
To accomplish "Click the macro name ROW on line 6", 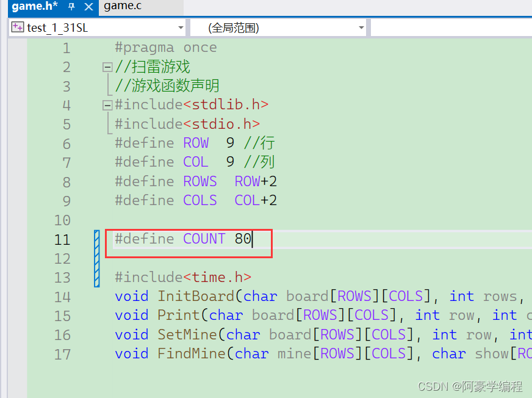I will pos(196,143).
